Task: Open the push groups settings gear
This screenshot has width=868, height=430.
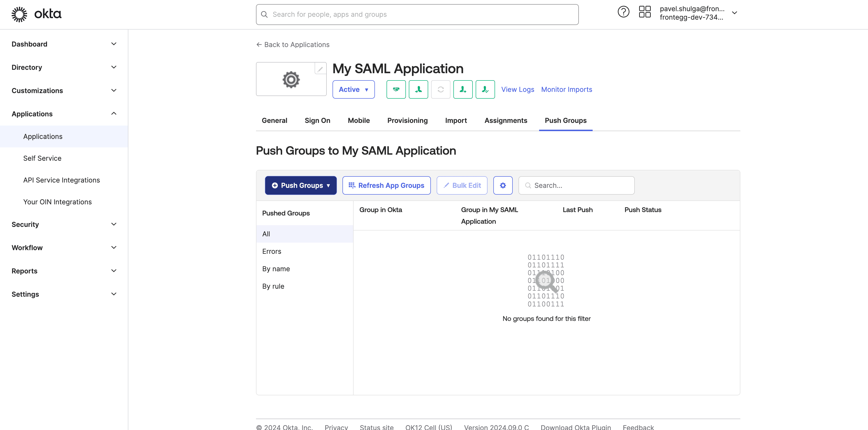Action: (x=503, y=185)
